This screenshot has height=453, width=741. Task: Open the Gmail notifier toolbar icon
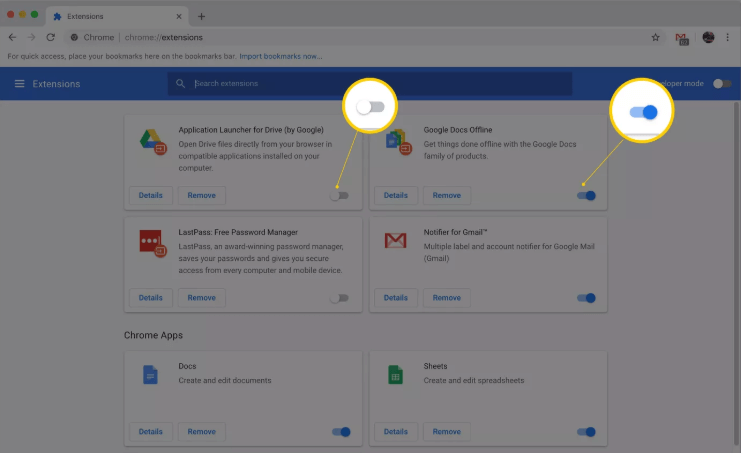click(682, 38)
